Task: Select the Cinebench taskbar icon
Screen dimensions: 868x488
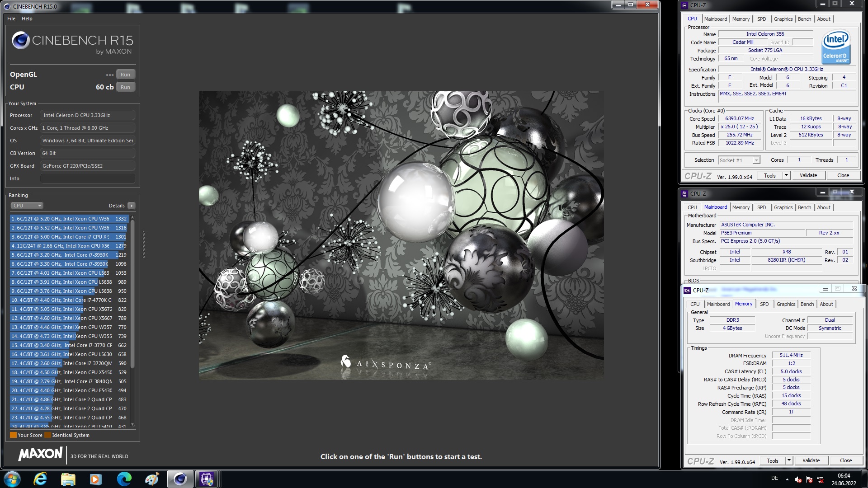Action: (x=180, y=479)
